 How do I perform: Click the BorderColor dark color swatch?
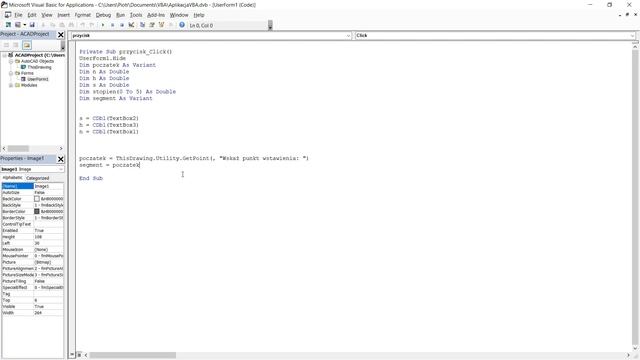coord(37,211)
